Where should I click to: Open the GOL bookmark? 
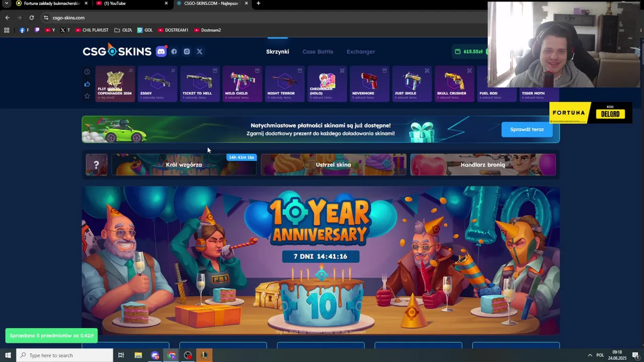click(145, 30)
